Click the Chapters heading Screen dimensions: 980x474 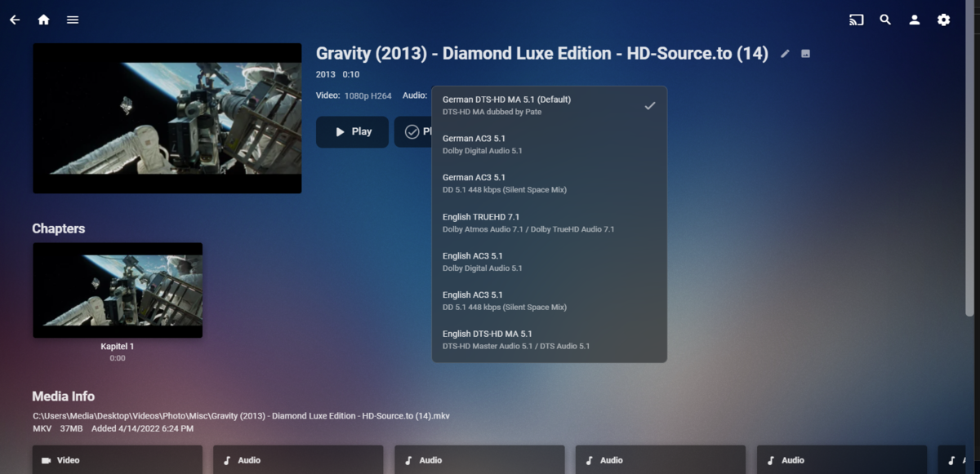point(59,228)
